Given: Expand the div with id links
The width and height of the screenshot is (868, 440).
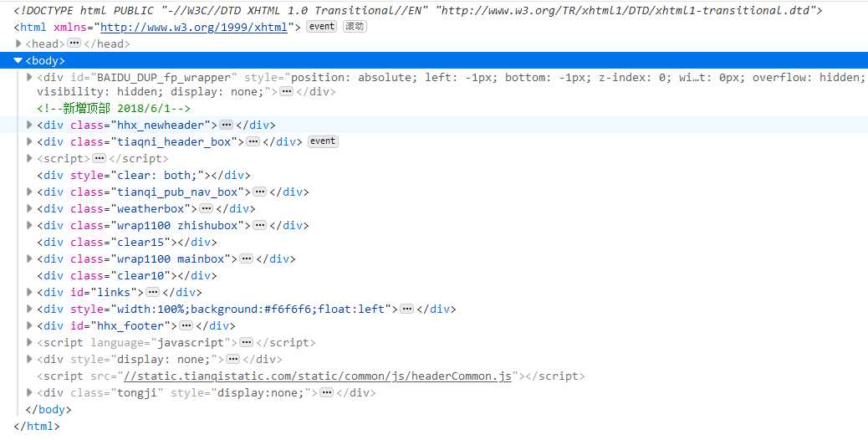Looking at the screenshot, I should 30,292.
